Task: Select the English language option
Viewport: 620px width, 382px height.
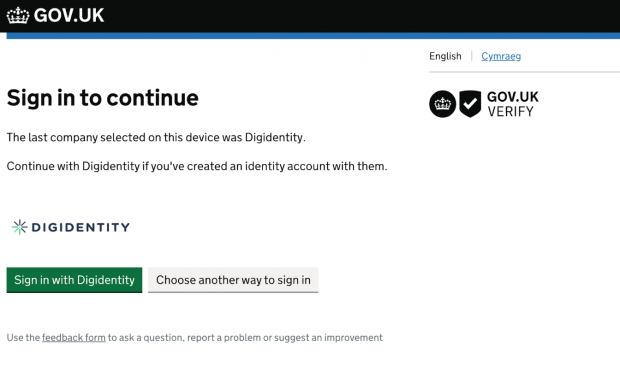Action: [445, 56]
